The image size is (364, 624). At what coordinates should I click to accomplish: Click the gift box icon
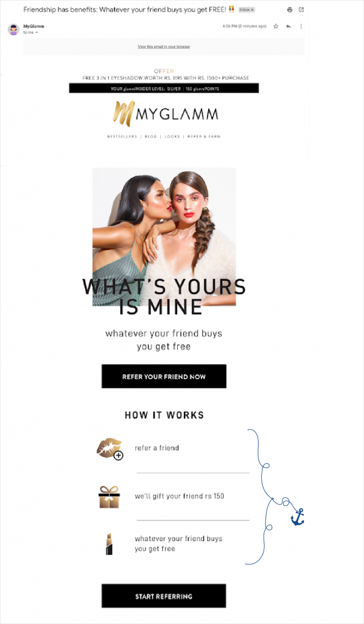(110, 497)
